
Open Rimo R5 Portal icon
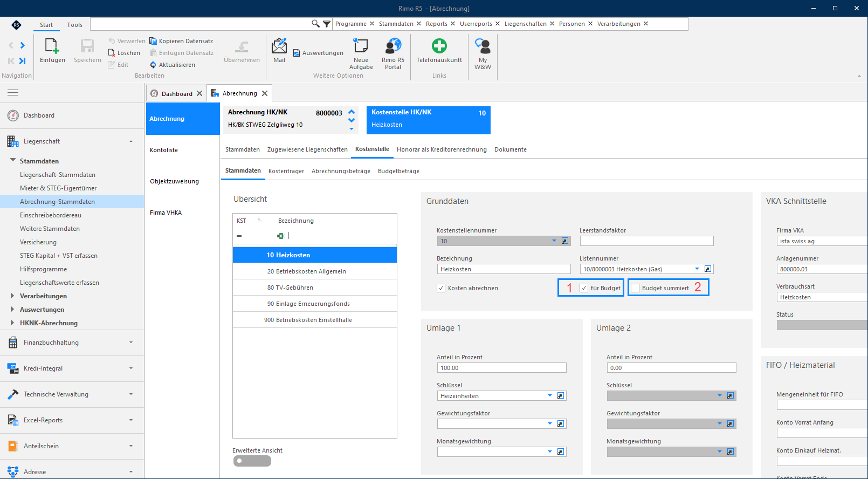pyautogui.click(x=393, y=46)
